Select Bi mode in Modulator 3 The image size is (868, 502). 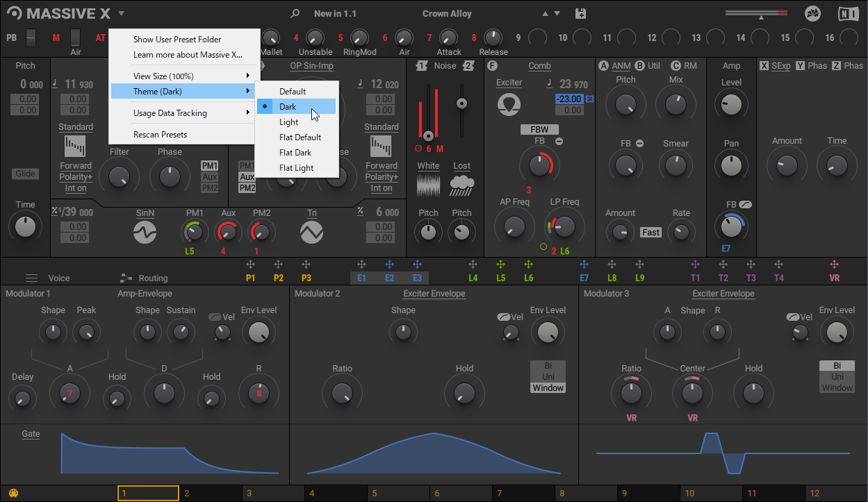click(x=837, y=365)
